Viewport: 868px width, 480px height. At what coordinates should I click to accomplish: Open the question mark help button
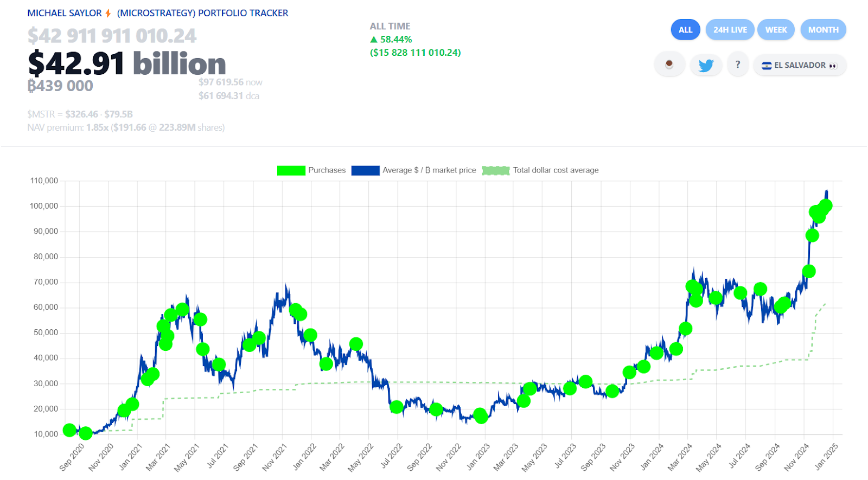tap(738, 65)
